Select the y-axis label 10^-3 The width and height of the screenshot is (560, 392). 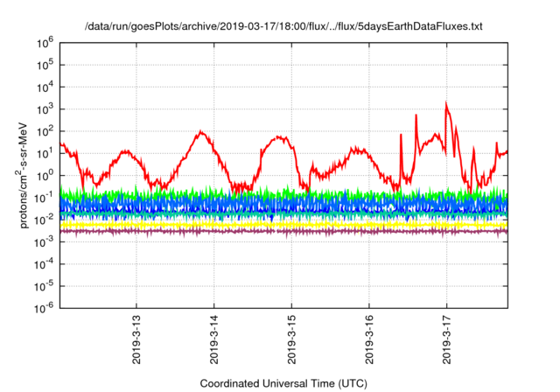pos(45,242)
